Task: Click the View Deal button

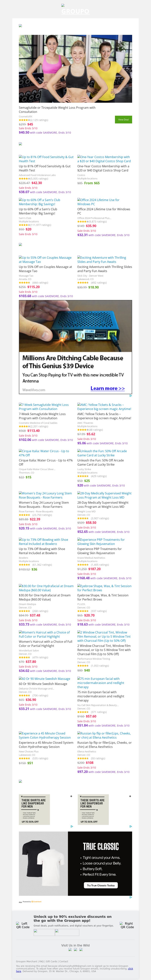Action: click(123, 119)
